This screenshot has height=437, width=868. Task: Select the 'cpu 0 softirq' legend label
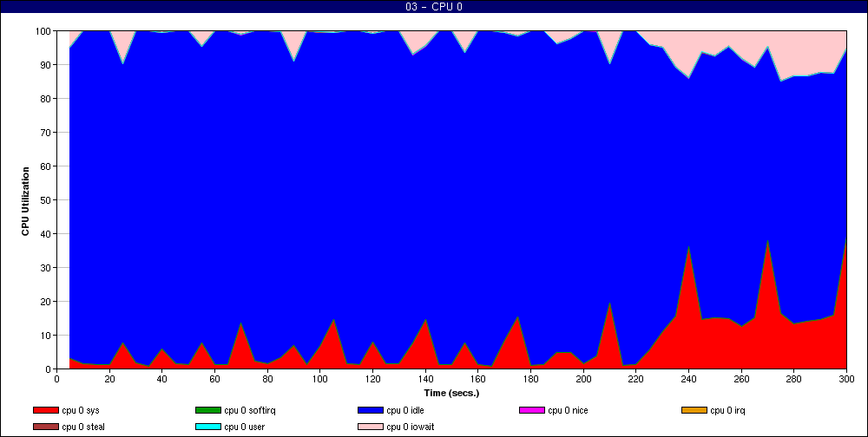(250, 411)
